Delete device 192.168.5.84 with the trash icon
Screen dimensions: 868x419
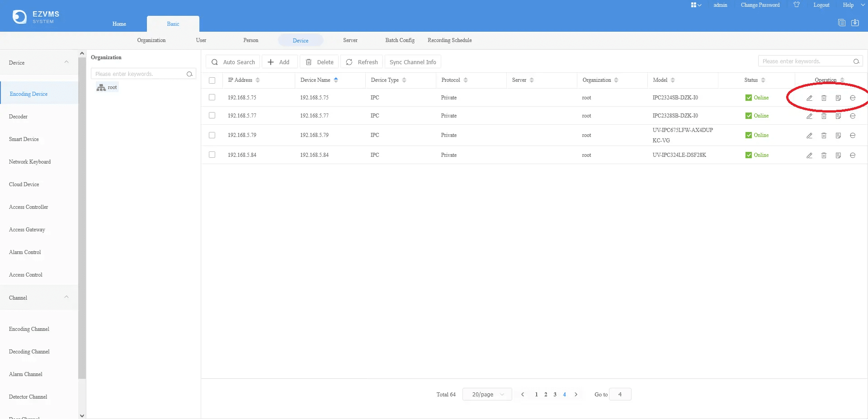[x=824, y=155]
